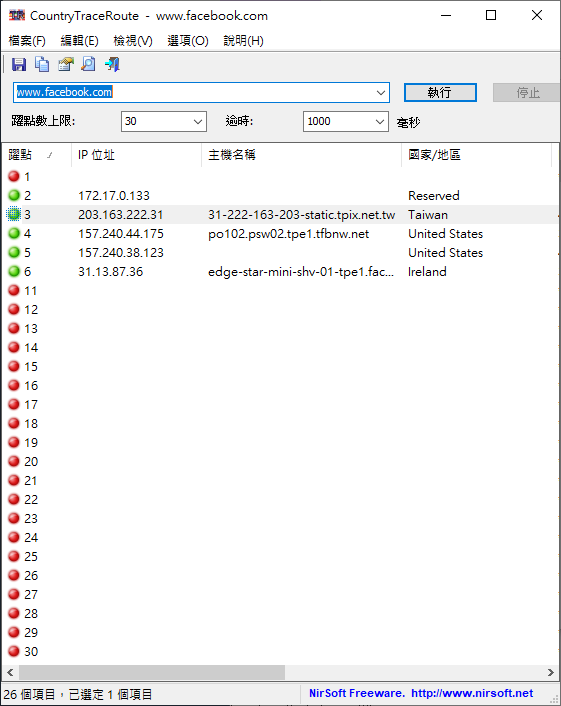Click the red status icon of hop 1

pyautogui.click(x=14, y=176)
